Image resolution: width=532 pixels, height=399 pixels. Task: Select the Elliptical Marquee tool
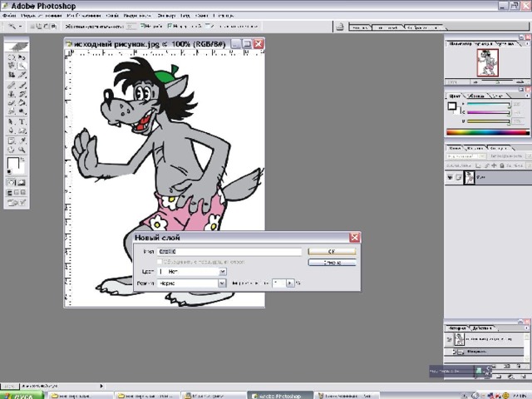point(12,57)
